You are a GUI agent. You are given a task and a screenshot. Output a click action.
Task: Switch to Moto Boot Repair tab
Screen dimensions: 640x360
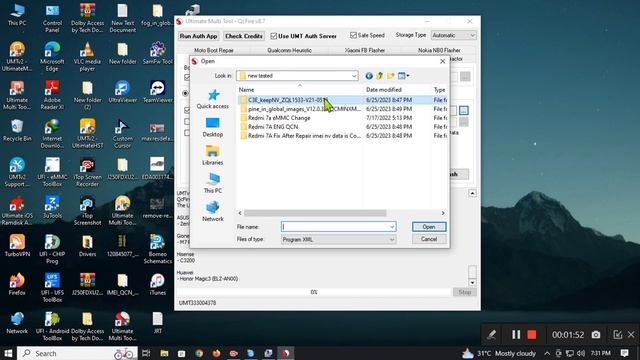point(214,50)
